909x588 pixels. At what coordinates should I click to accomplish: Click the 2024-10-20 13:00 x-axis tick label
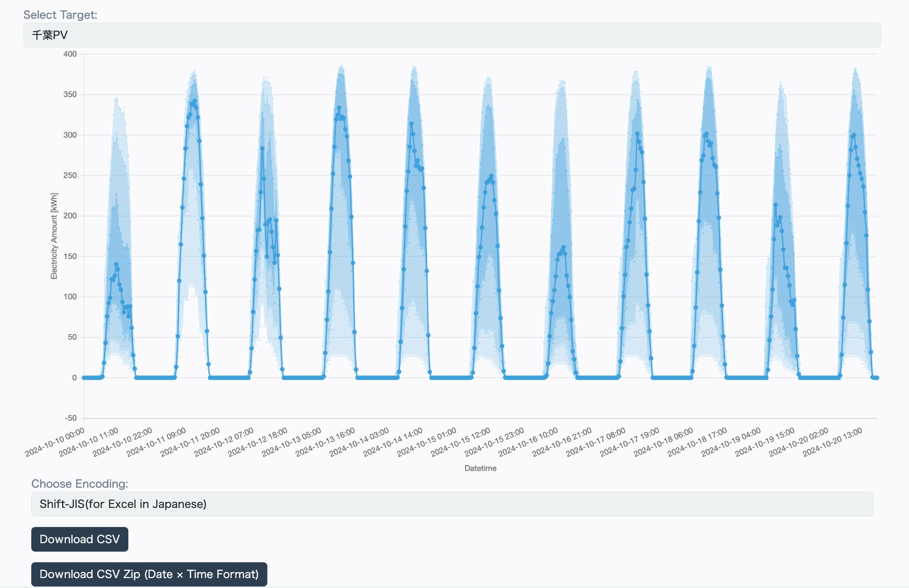coord(833,442)
